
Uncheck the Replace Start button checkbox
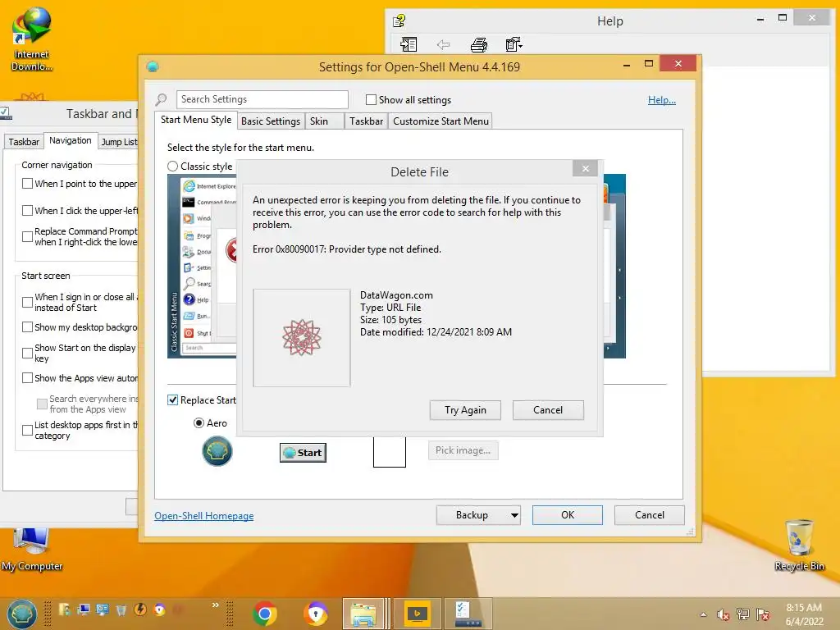click(x=172, y=399)
